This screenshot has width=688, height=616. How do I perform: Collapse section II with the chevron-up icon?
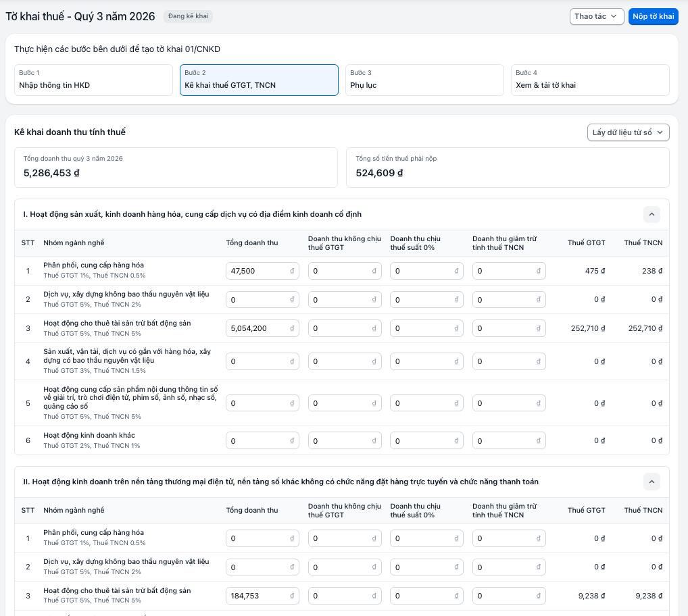pyautogui.click(x=652, y=482)
